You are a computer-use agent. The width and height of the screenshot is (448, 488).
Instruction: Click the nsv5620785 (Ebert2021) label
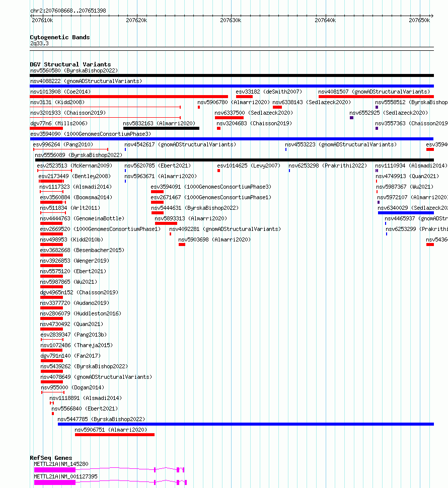click(x=158, y=166)
